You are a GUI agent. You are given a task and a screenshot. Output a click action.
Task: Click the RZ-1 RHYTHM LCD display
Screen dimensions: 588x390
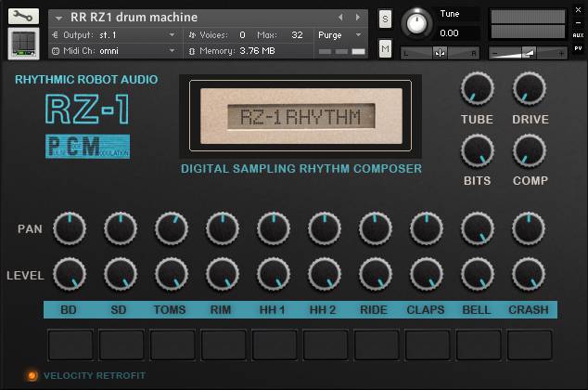click(301, 116)
